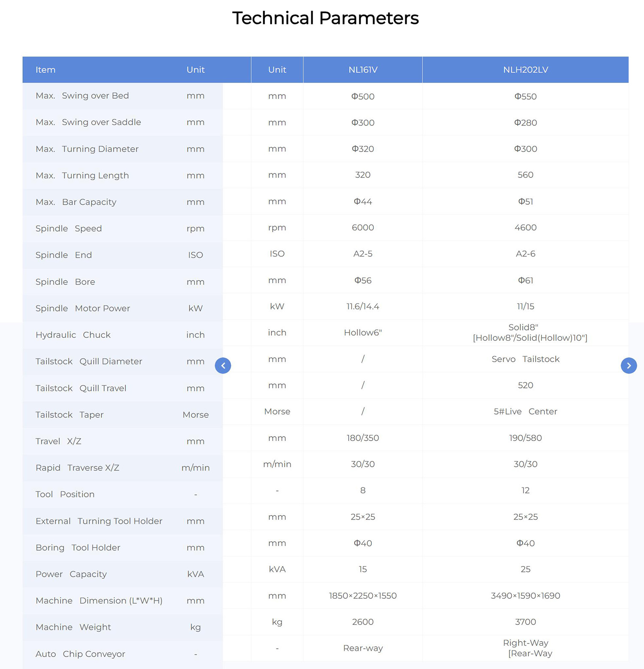Image resolution: width=644 pixels, height=669 pixels.
Task: Click the Technical Parameters heading
Action: [325, 18]
